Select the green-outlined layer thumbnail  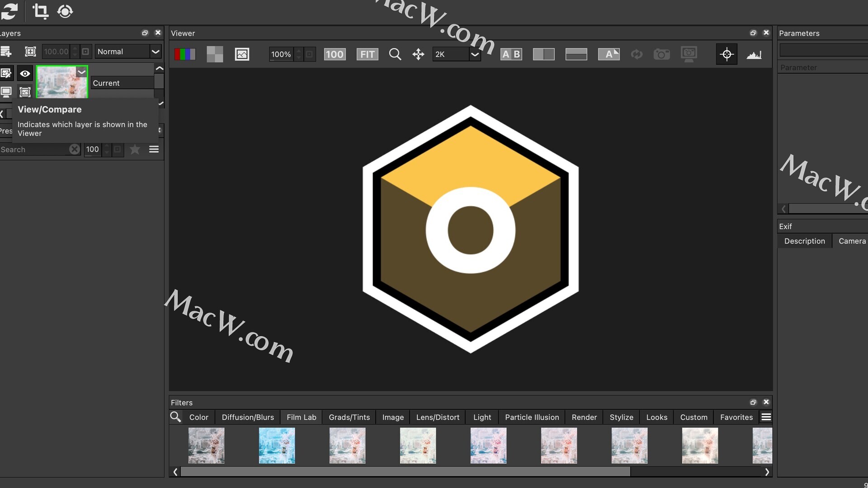(x=61, y=82)
